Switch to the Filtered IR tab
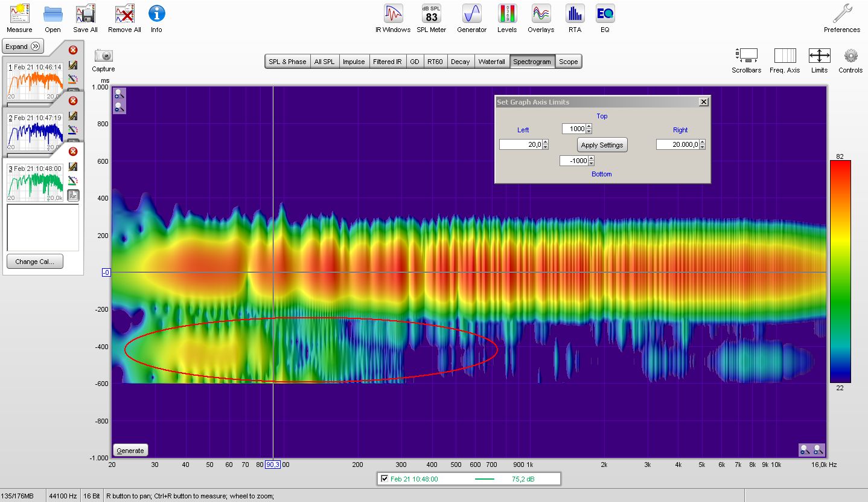Image resolution: width=868 pixels, height=502 pixels. tap(387, 62)
